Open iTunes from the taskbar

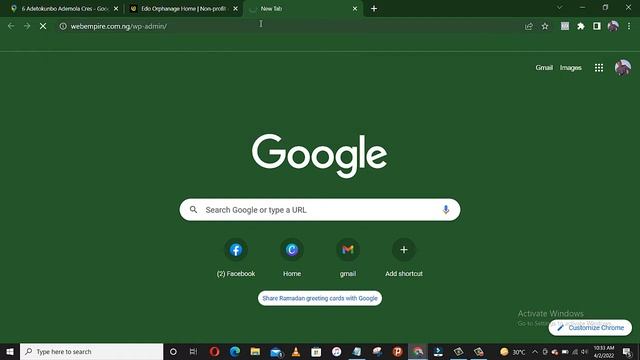[336, 351]
